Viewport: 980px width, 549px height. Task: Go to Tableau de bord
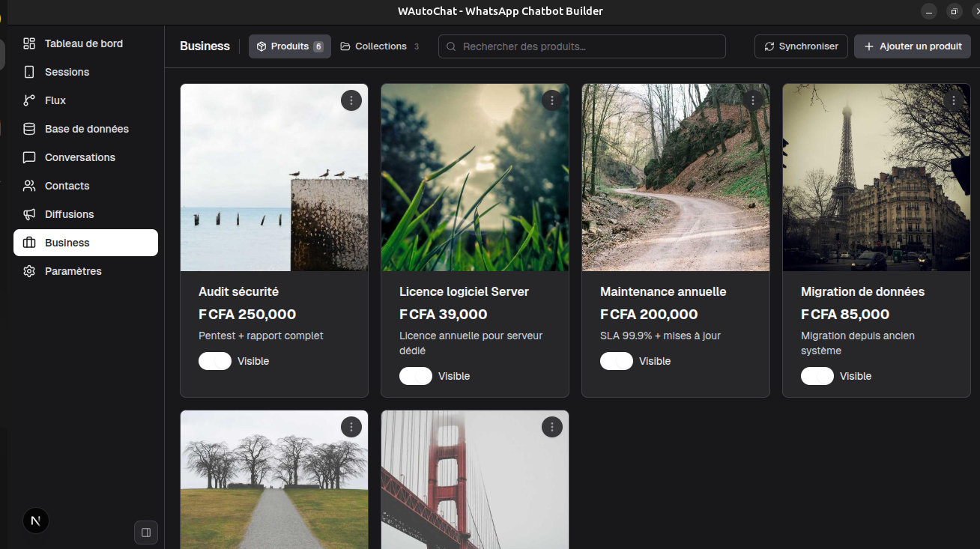pos(85,43)
